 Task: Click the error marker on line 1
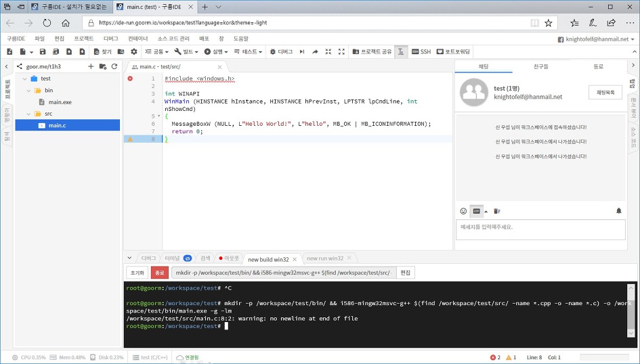point(130,78)
